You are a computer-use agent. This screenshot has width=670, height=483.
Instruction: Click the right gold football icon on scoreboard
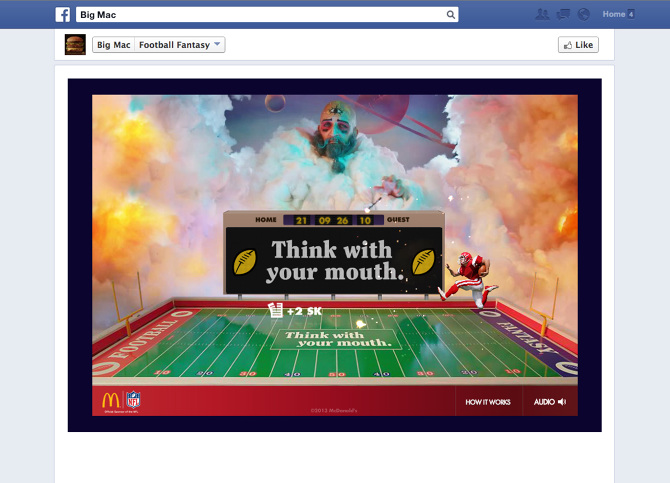423,262
